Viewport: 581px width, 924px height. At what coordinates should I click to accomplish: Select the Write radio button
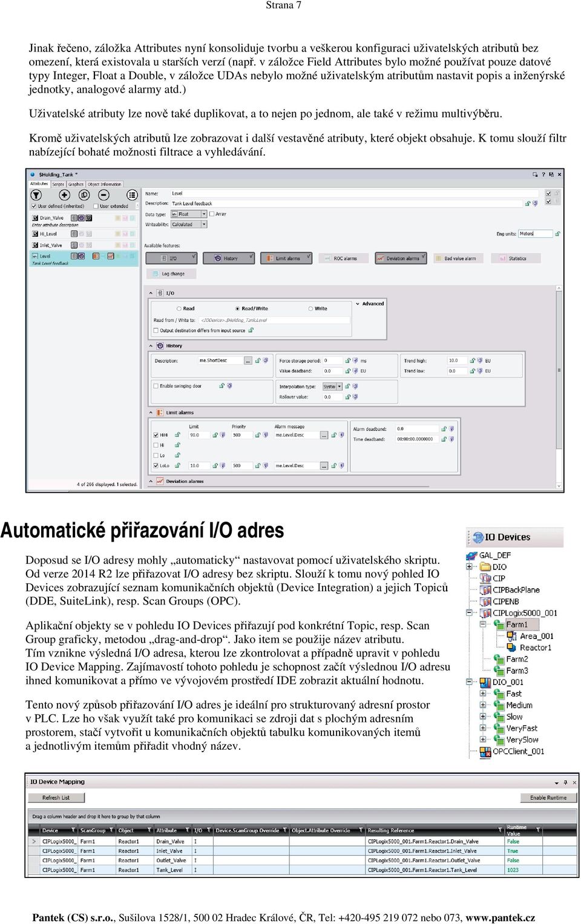pyautogui.click(x=310, y=309)
